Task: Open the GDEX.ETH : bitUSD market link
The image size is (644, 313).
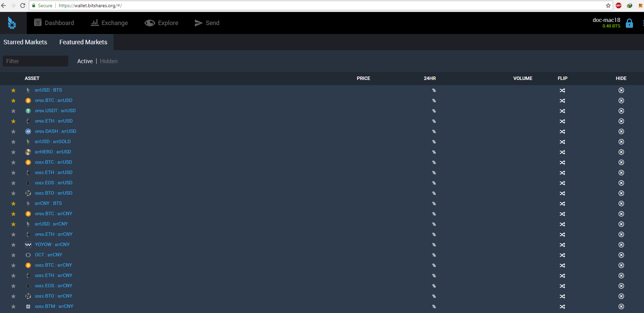Action: [x=54, y=173]
